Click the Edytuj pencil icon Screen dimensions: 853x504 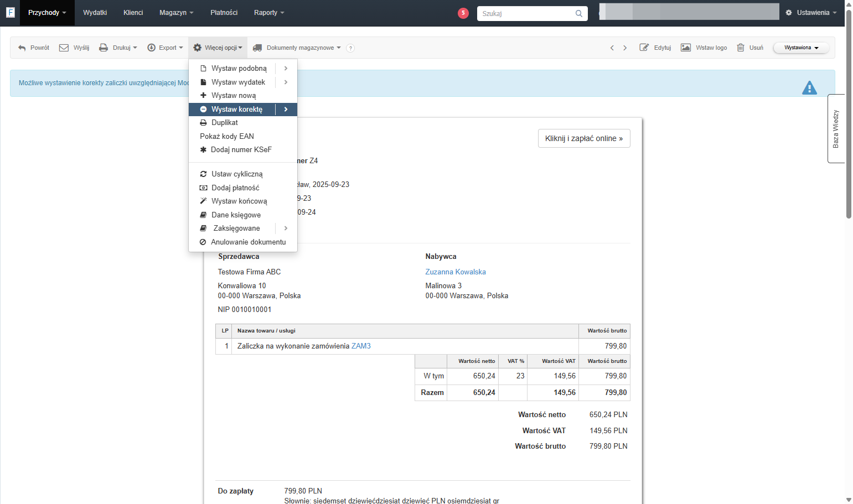644,48
